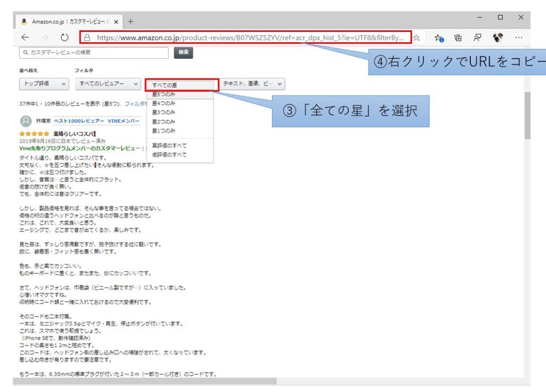Open the profile avatar icon
This screenshot has height=392, width=546.
(498, 38)
